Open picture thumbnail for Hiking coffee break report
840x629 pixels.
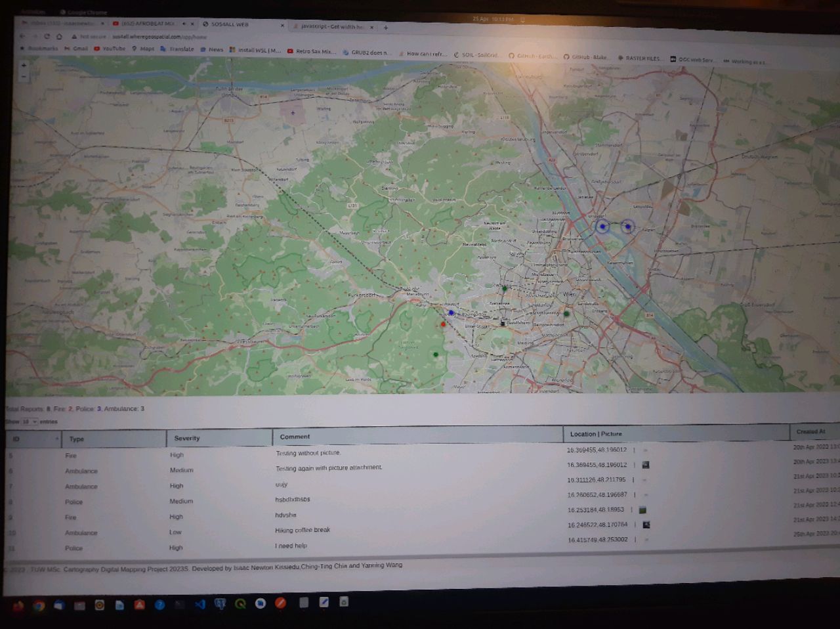(646, 525)
